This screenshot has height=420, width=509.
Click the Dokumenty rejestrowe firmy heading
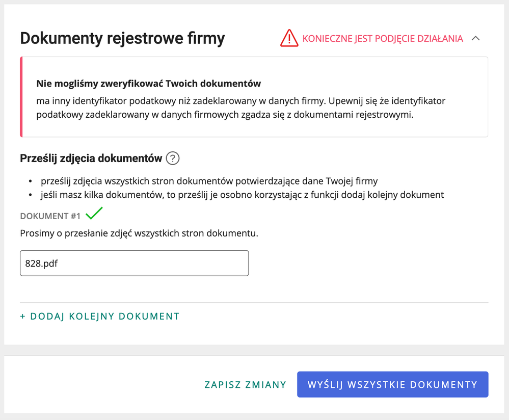(122, 38)
